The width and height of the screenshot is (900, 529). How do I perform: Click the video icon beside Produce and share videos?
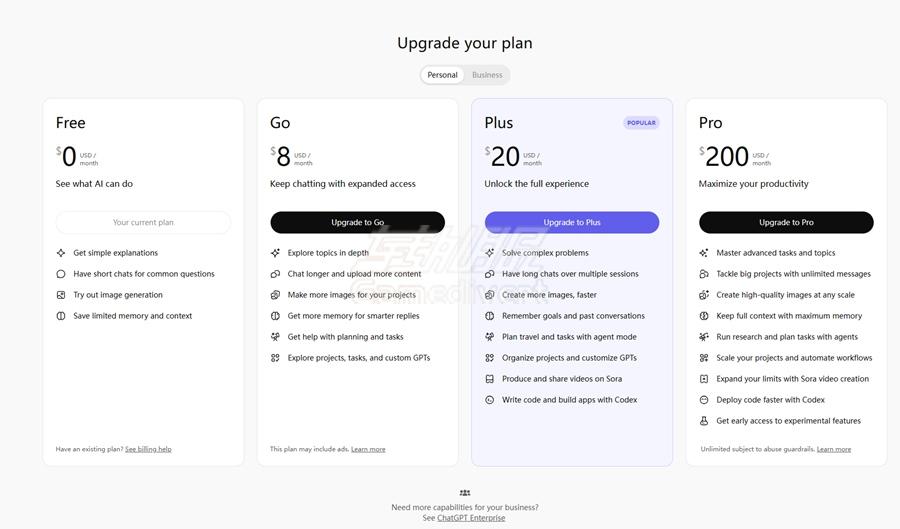click(490, 379)
